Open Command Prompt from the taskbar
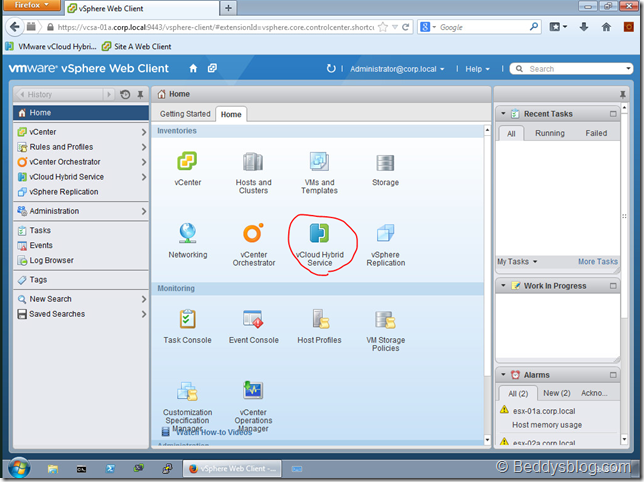Image resolution: width=644 pixels, height=482 pixels. tap(81, 469)
